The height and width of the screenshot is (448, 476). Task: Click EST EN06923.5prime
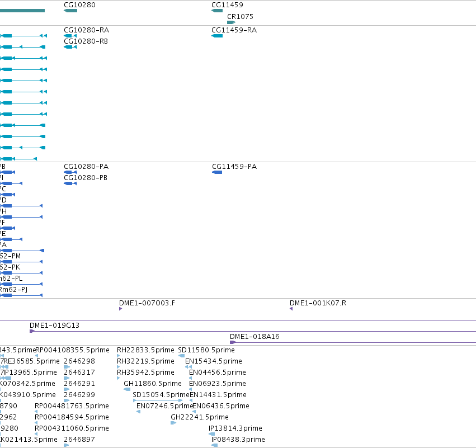[218, 384]
